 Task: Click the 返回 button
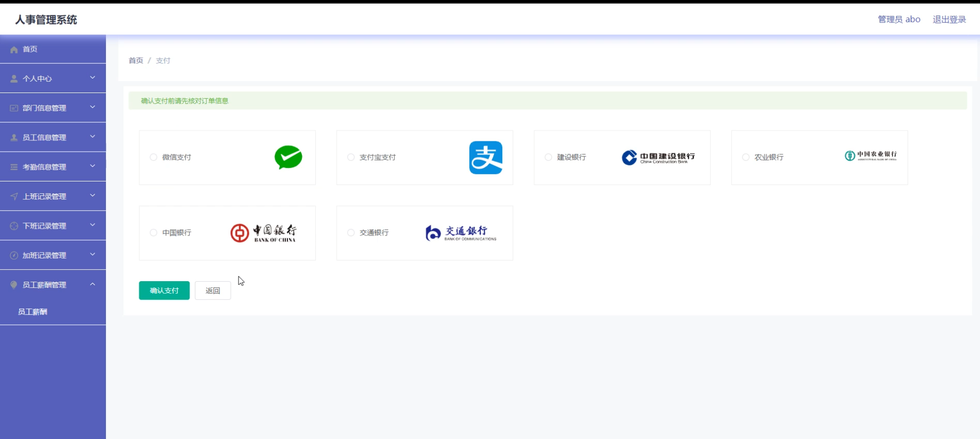tap(213, 290)
